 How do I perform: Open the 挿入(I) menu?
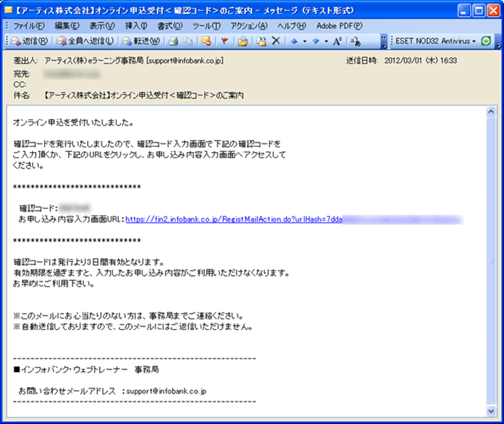(x=136, y=26)
